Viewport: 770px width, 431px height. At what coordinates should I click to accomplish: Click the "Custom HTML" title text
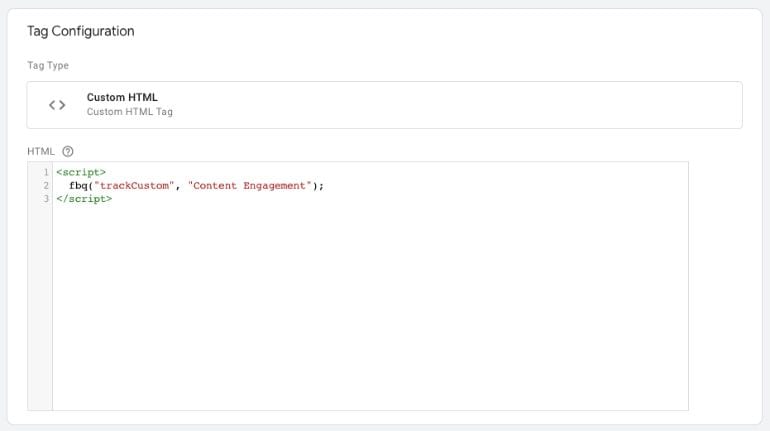tap(122, 97)
